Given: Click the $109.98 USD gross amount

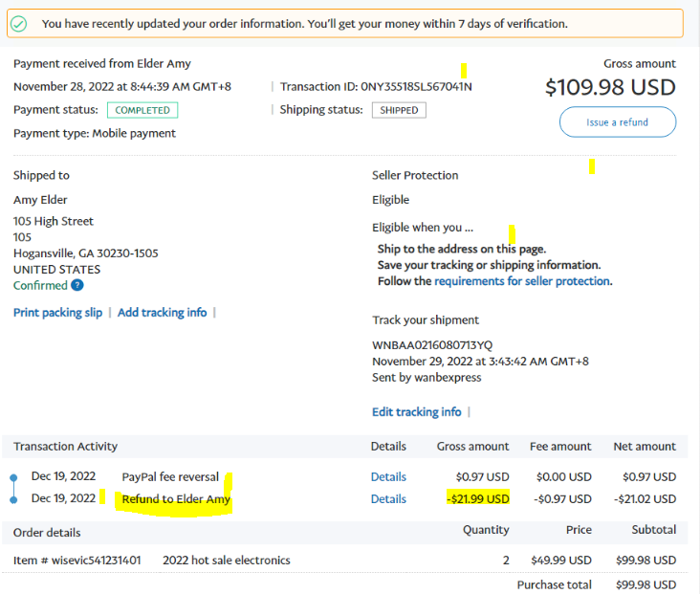Looking at the screenshot, I should click(610, 88).
